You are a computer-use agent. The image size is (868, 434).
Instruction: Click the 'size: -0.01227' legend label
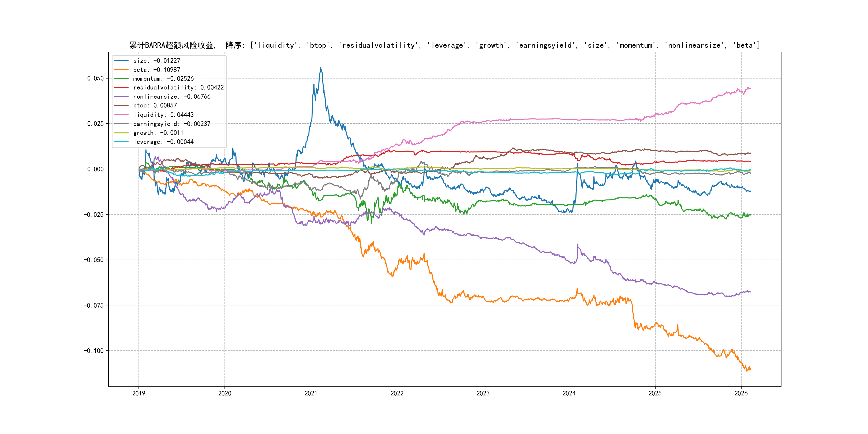click(x=157, y=61)
